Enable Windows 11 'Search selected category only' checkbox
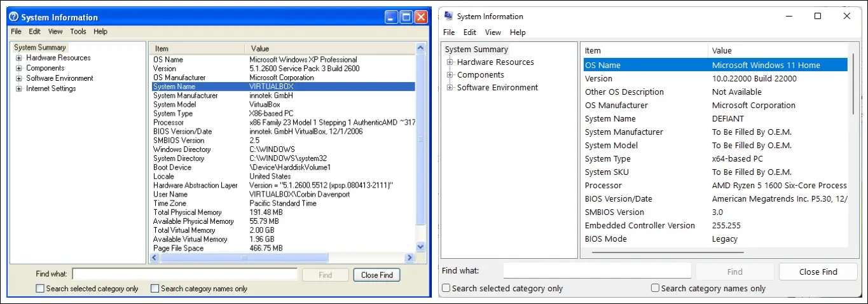 tap(446, 288)
